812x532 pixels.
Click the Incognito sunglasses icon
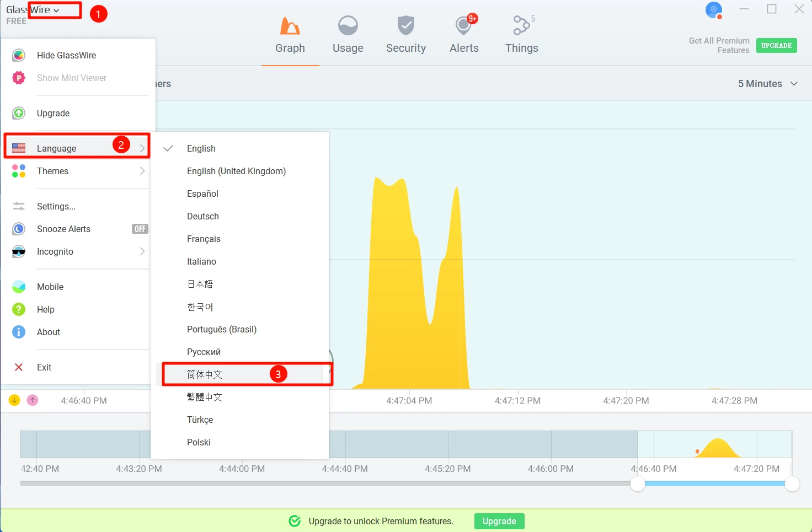point(19,252)
